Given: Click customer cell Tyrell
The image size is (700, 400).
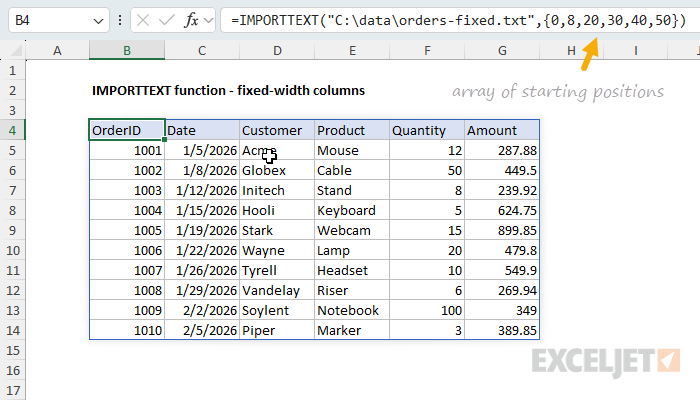Looking at the screenshot, I should click(277, 271).
